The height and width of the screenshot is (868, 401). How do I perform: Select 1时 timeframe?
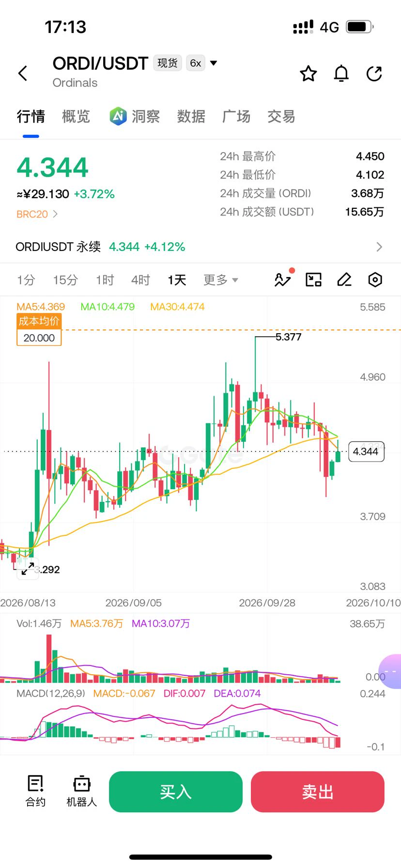point(105,280)
